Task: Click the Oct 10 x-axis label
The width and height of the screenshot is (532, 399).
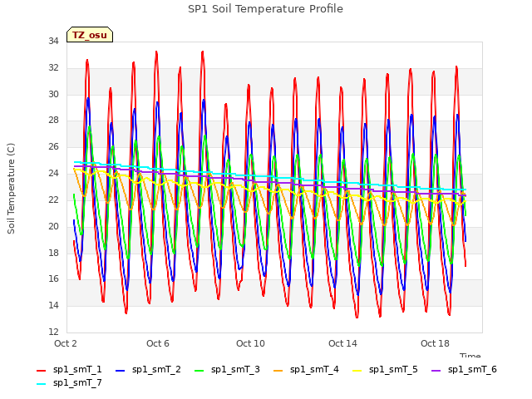Action: coord(250,343)
